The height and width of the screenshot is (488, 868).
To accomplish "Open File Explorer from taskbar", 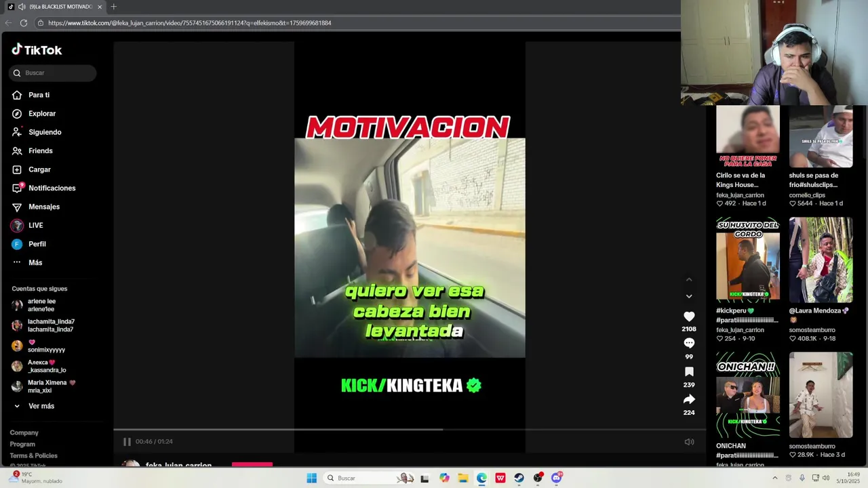I will (x=463, y=478).
